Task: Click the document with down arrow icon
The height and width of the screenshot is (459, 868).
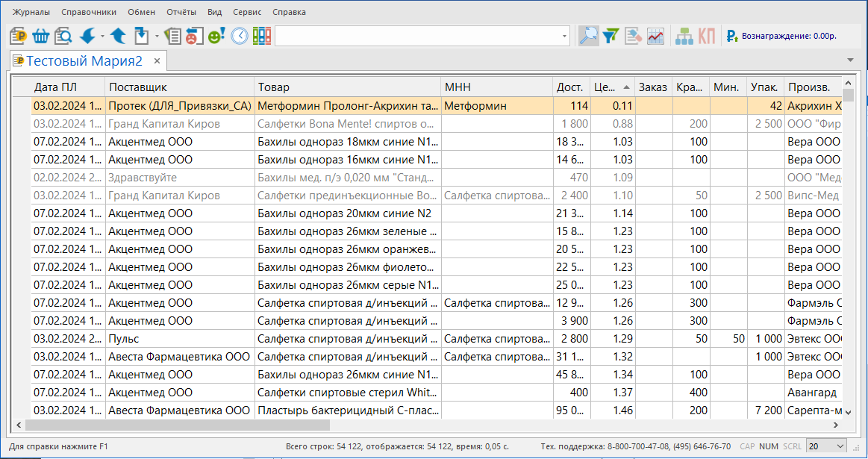Action: [x=142, y=37]
